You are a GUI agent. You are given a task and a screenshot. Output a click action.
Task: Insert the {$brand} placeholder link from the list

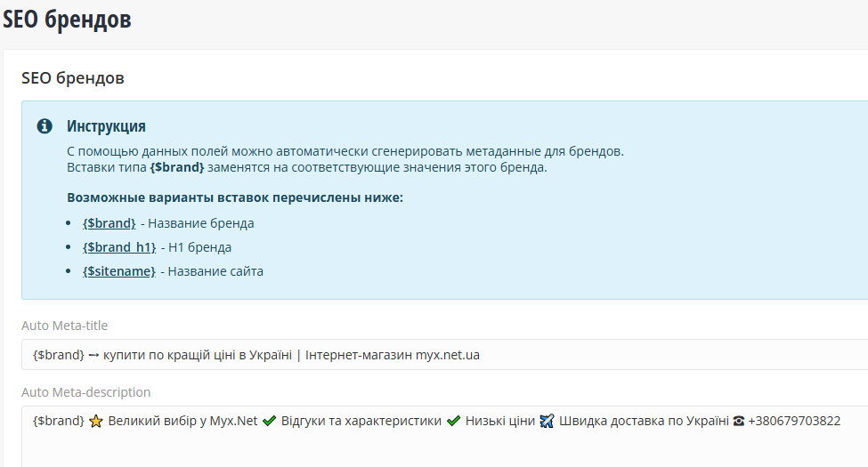click(x=110, y=223)
